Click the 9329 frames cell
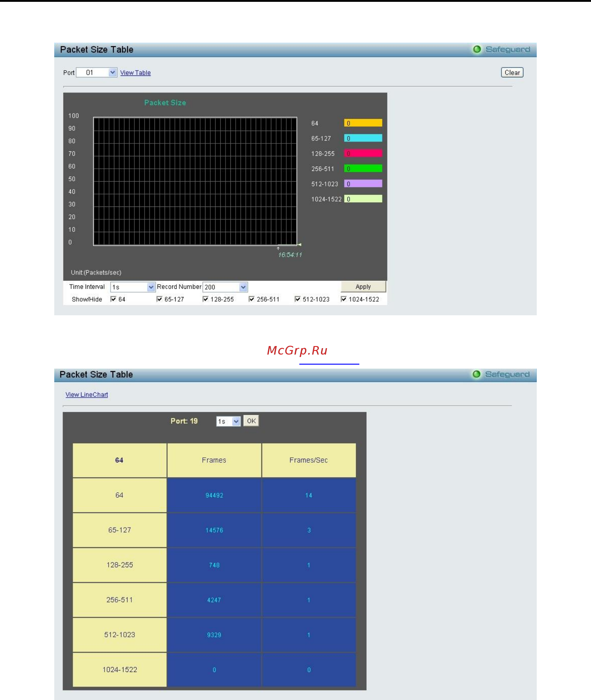The width and height of the screenshot is (591, 700). point(214,635)
